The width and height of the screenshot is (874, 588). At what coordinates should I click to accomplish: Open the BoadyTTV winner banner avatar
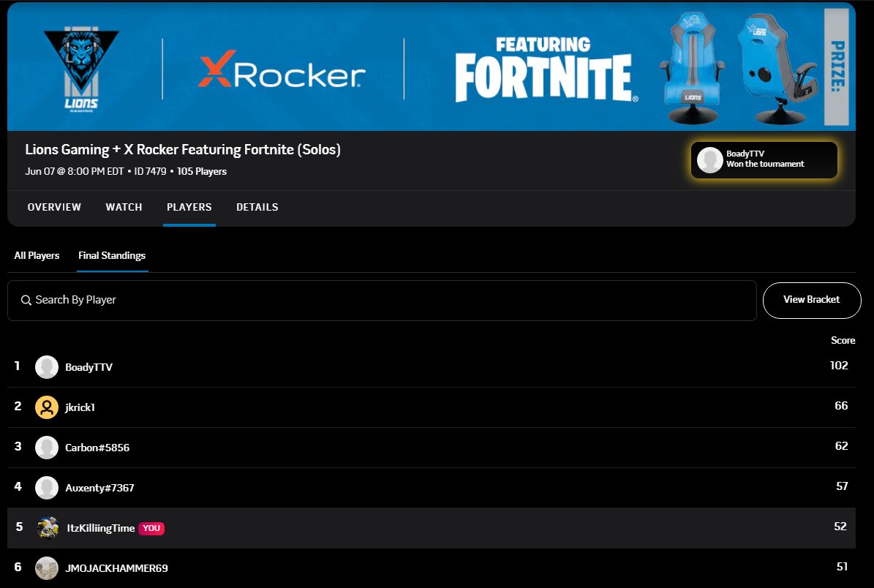(709, 160)
